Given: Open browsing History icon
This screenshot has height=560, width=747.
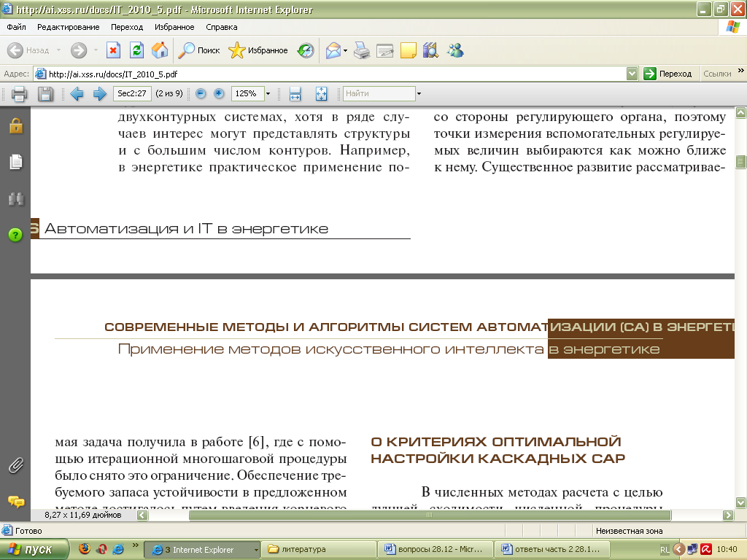Looking at the screenshot, I should point(306,50).
